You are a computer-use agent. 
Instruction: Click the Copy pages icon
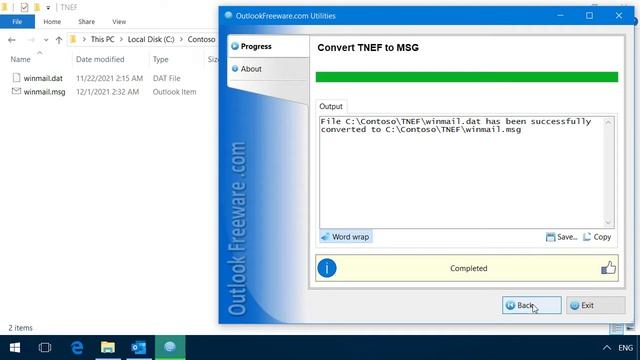(587, 237)
